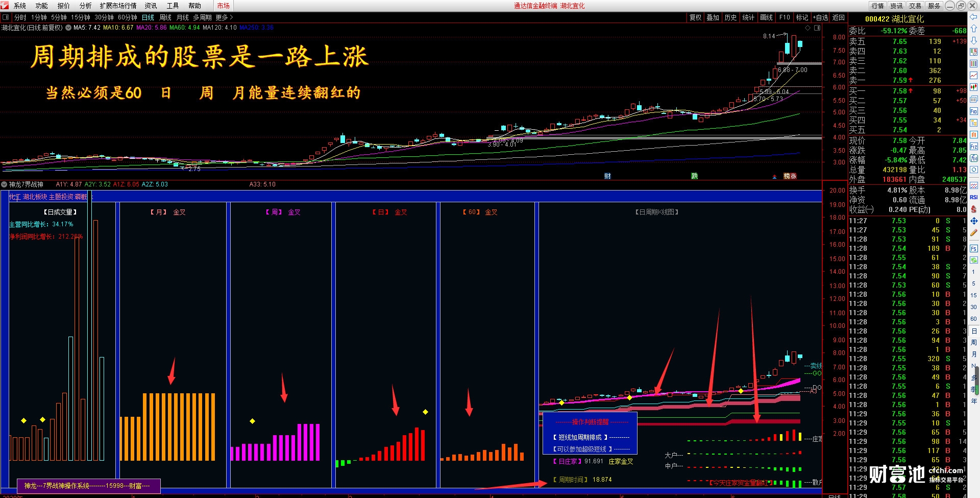Open the f(x) formula icon in sidebar

point(973,158)
